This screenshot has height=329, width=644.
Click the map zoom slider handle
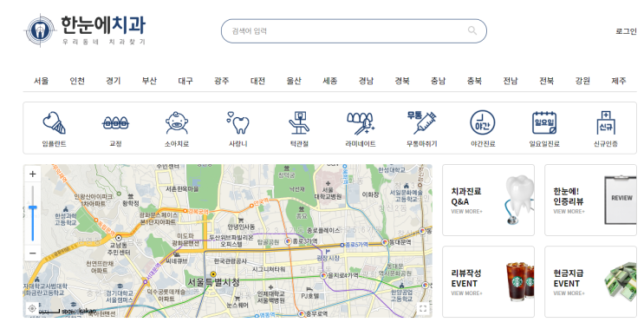click(33, 207)
